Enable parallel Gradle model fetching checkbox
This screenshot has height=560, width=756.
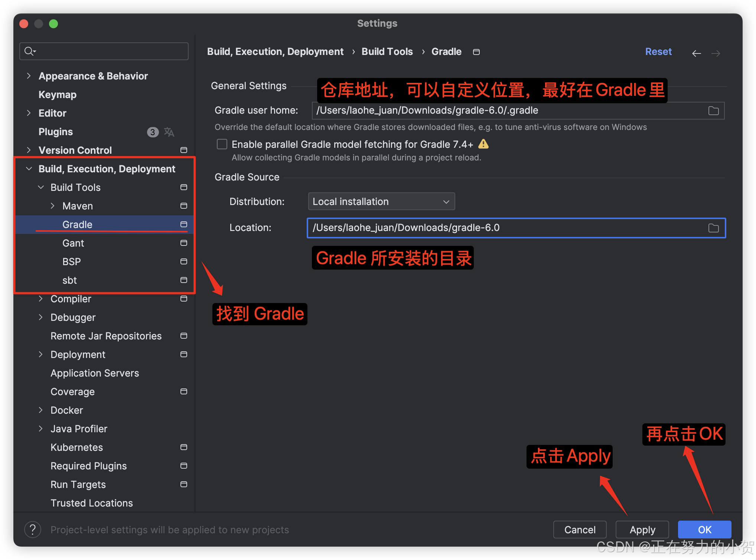(222, 144)
